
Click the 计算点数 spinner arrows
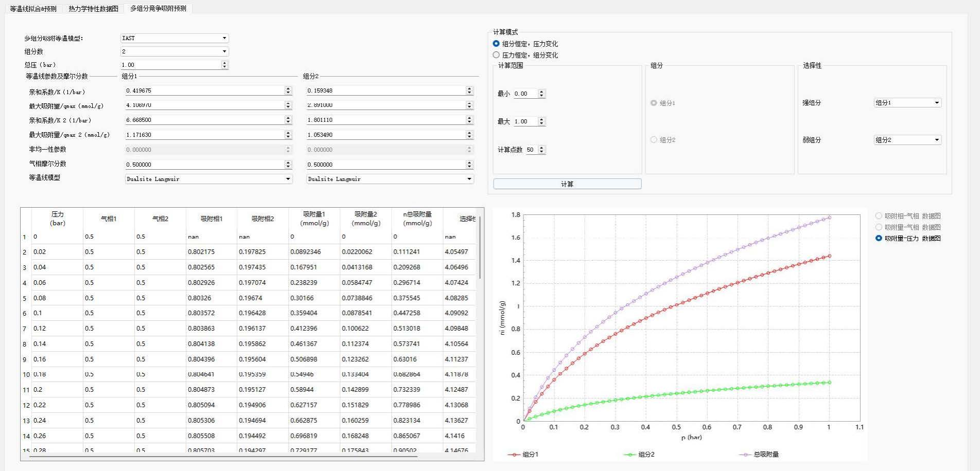coord(541,150)
